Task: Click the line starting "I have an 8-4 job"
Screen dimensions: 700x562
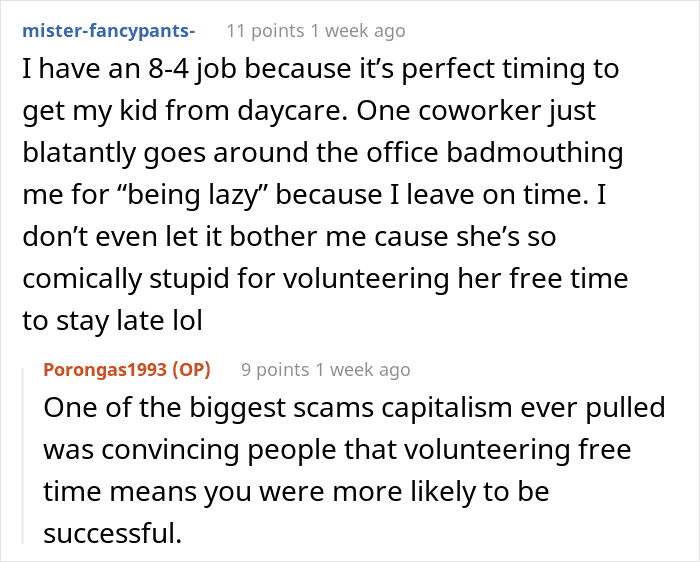Action: click(x=319, y=70)
